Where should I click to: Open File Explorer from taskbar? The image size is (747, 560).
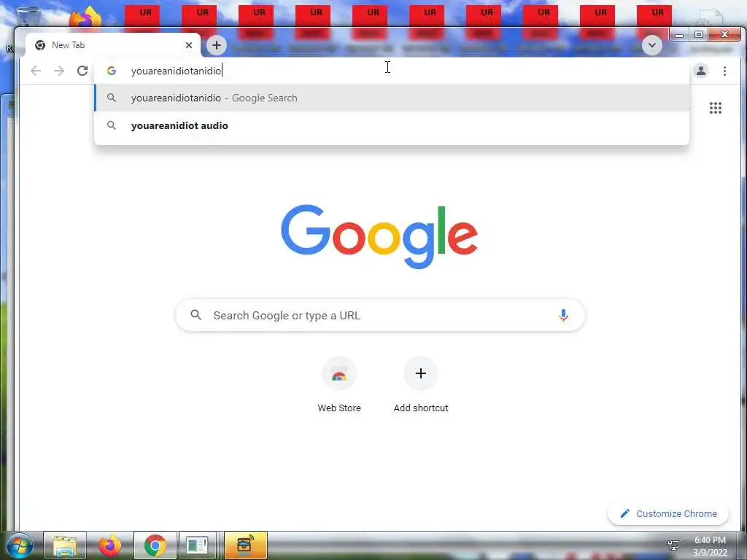pyautogui.click(x=65, y=545)
